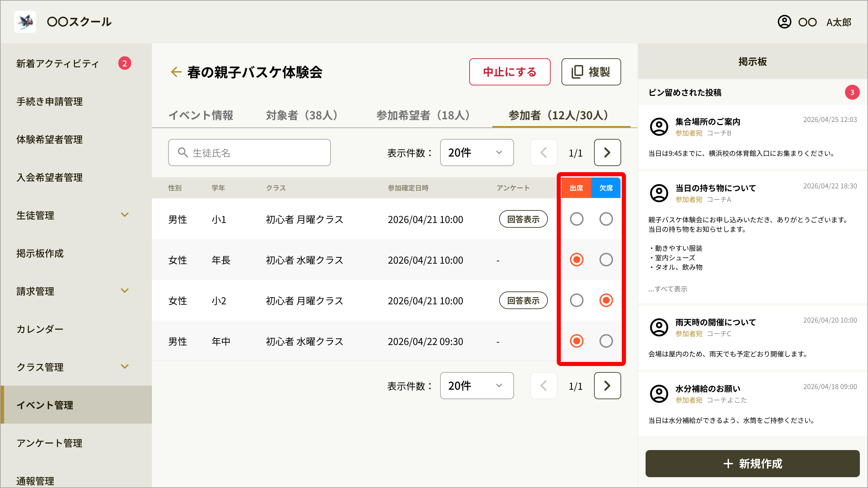Click the pinned posts count badge
Image resolution: width=868 pixels, height=488 pixels.
click(x=852, y=93)
